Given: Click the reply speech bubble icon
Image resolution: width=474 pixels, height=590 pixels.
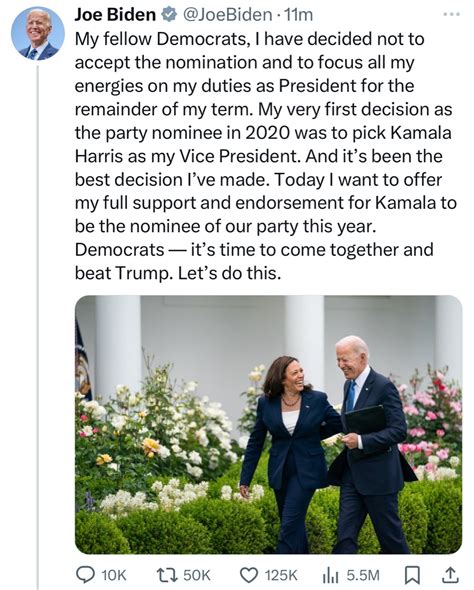Looking at the screenshot, I should point(85,575).
